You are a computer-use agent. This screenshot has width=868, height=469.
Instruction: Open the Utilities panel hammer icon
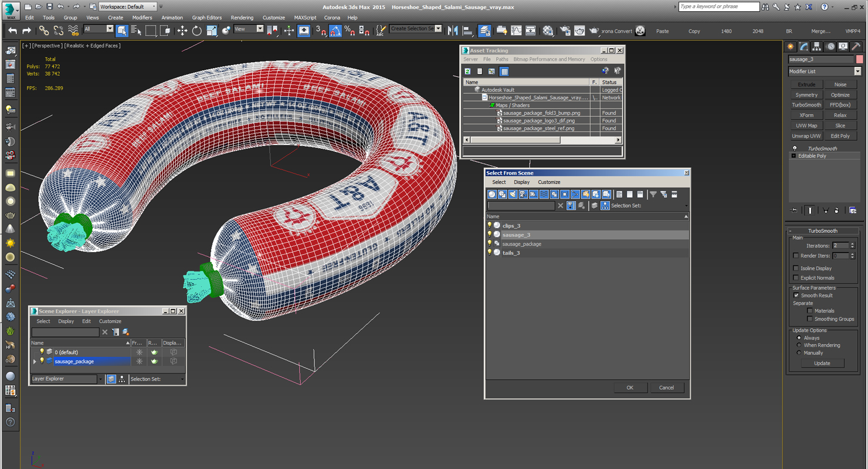(x=857, y=46)
